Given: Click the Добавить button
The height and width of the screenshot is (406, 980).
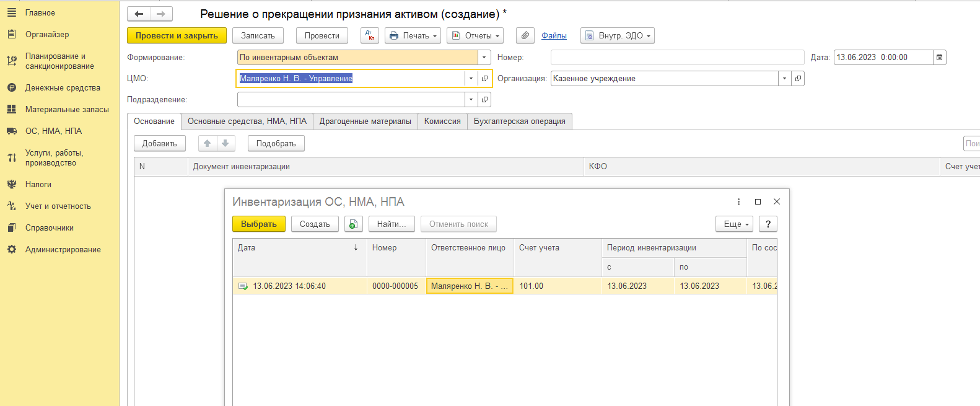Looking at the screenshot, I should (x=160, y=143).
